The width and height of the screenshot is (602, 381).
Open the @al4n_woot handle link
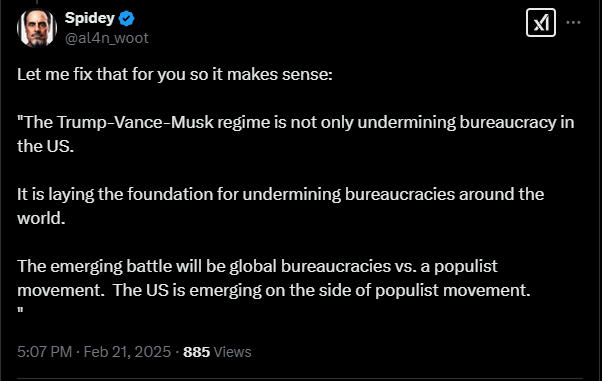(x=106, y=38)
